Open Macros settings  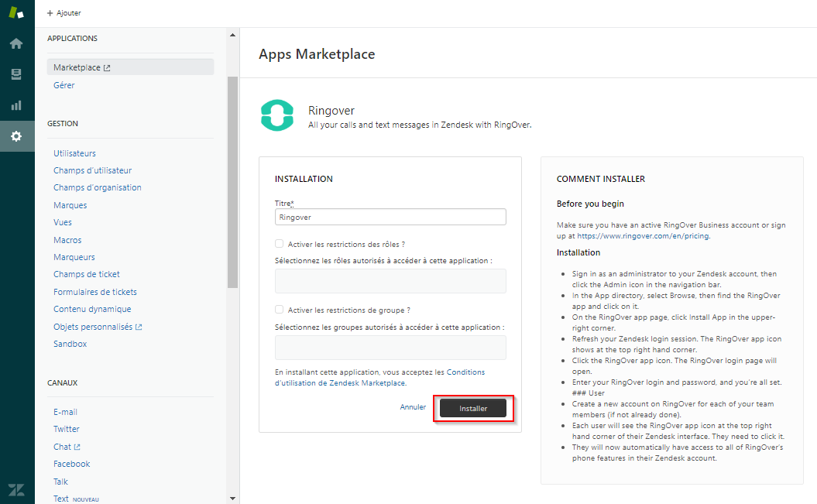(x=67, y=240)
